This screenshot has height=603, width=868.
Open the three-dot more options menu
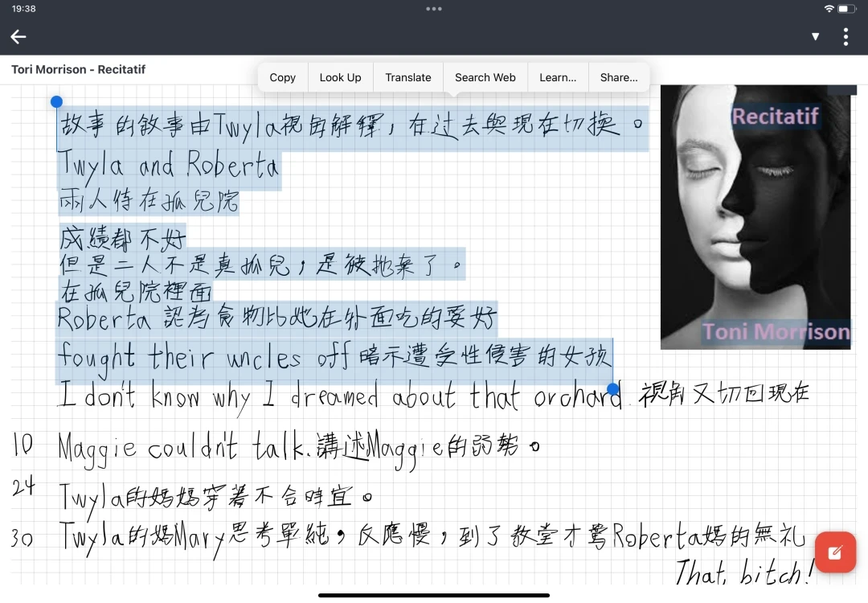[x=845, y=37]
